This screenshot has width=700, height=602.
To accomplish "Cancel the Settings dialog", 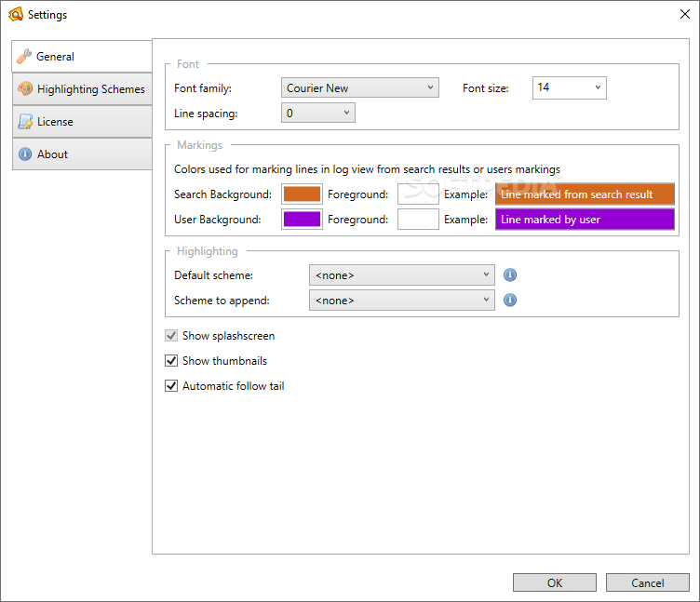I will [647, 582].
